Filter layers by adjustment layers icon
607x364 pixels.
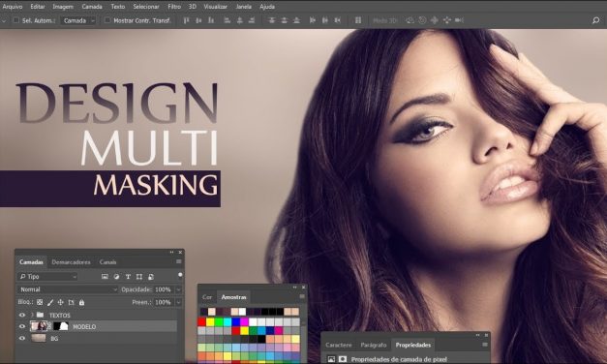coord(116,277)
